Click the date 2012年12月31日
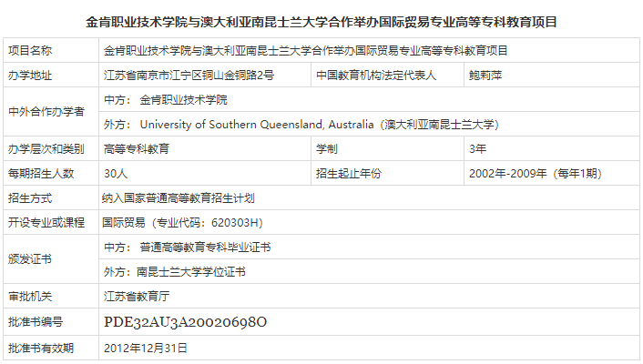Image resolution: width=643 pixels, height=364 pixels. [146, 348]
